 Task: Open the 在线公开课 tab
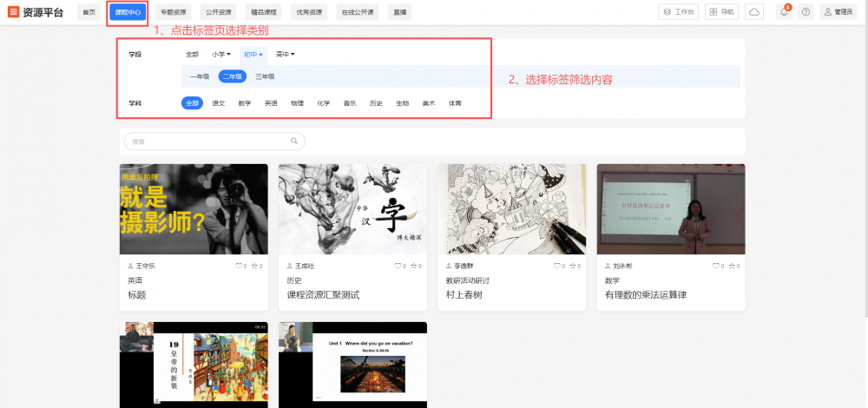[x=358, y=12]
